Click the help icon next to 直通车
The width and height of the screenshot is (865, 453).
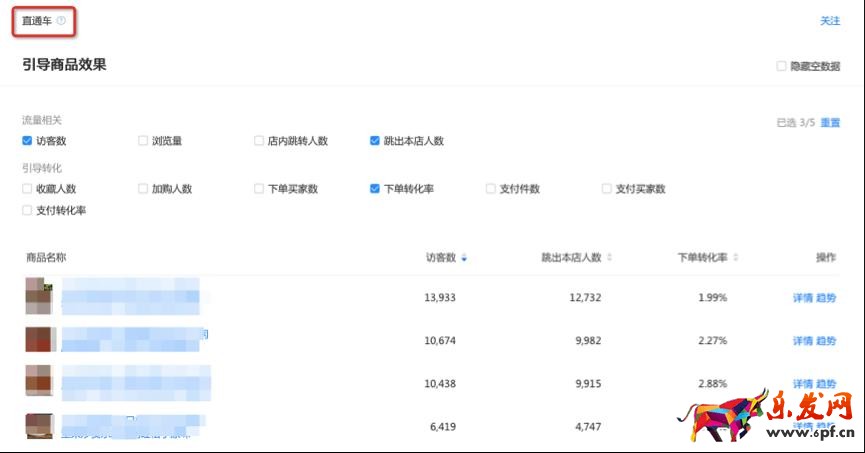61,21
